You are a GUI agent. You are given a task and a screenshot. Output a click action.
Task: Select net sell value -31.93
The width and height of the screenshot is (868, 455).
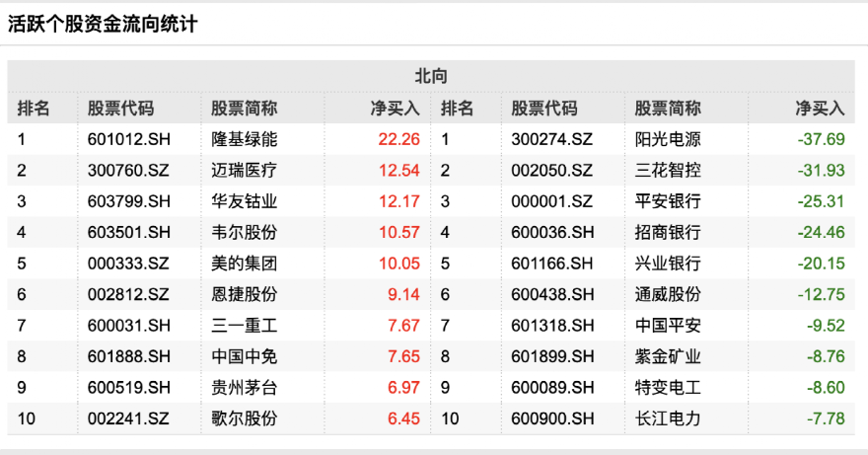click(x=822, y=170)
